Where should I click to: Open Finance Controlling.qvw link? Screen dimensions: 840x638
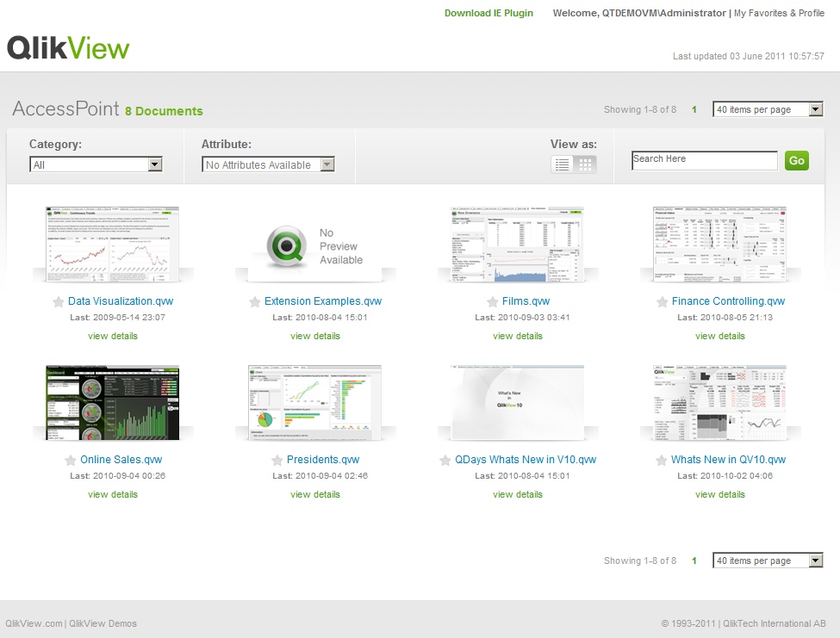[x=729, y=301]
